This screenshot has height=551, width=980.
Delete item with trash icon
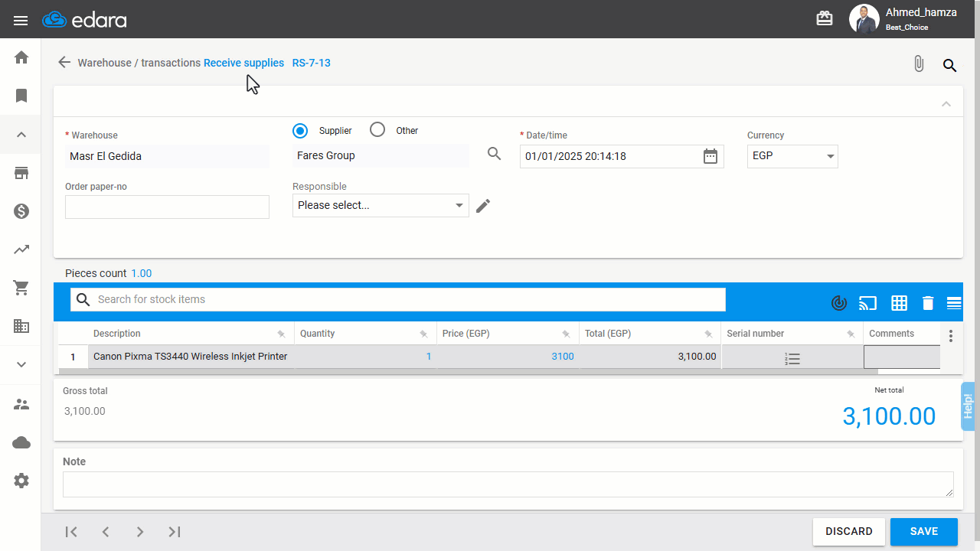(928, 303)
